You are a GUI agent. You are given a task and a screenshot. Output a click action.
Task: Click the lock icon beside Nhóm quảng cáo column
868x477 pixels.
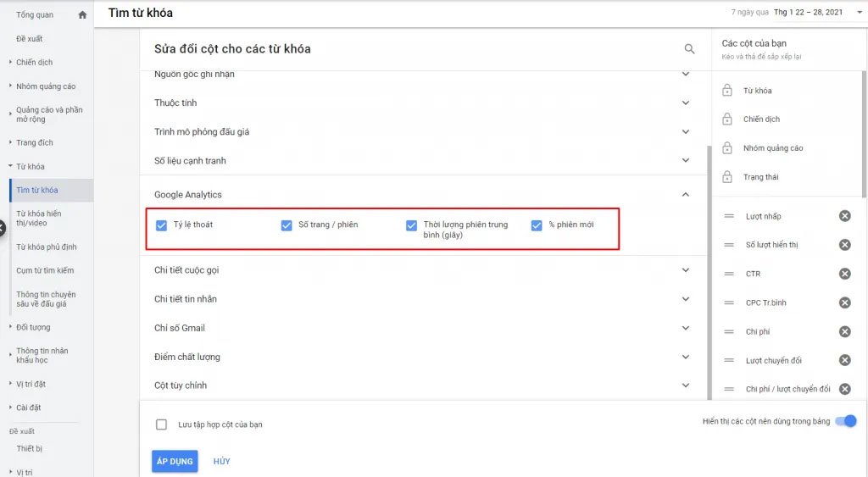727,147
